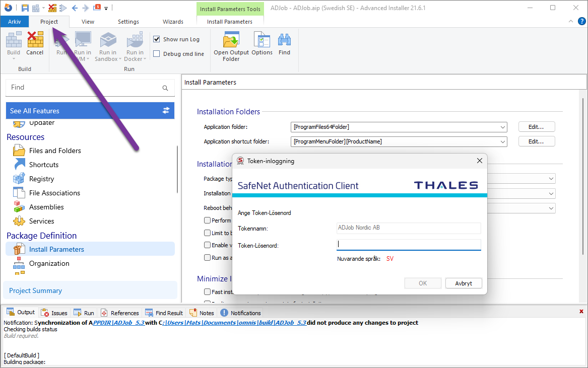
Task: Click the Advanced Installer application logo
Action: [8, 8]
